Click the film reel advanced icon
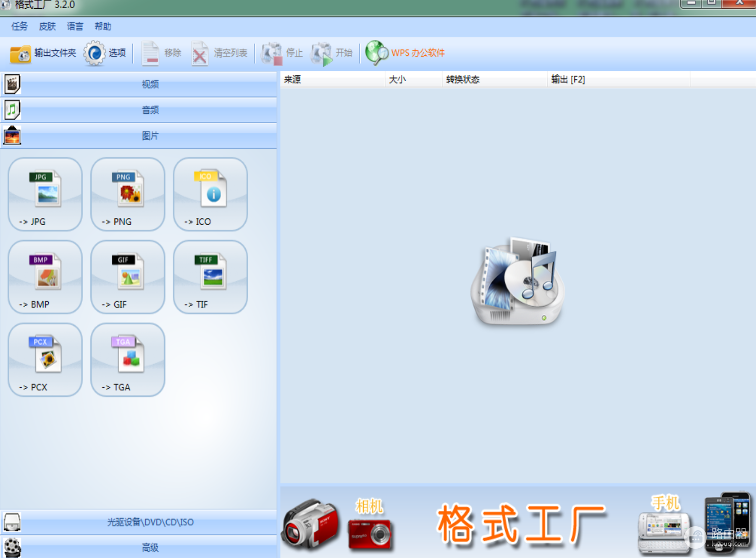This screenshot has height=558, width=756. [12, 547]
